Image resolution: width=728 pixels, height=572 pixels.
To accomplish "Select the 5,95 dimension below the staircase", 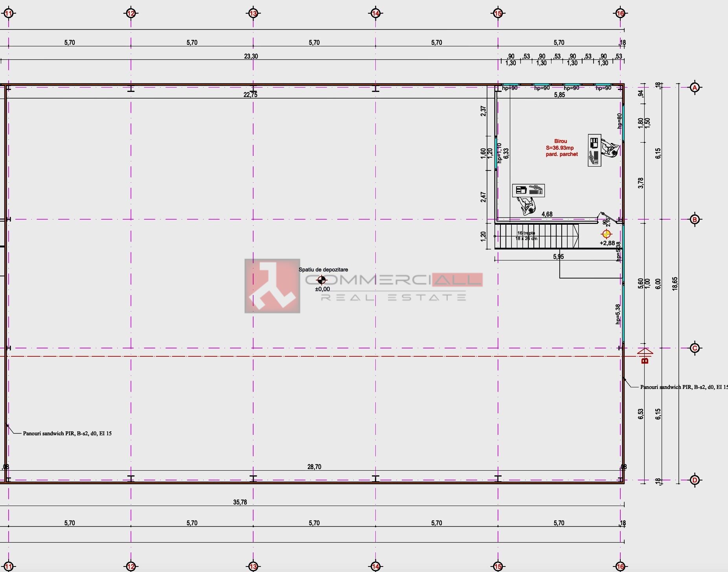I will (558, 257).
